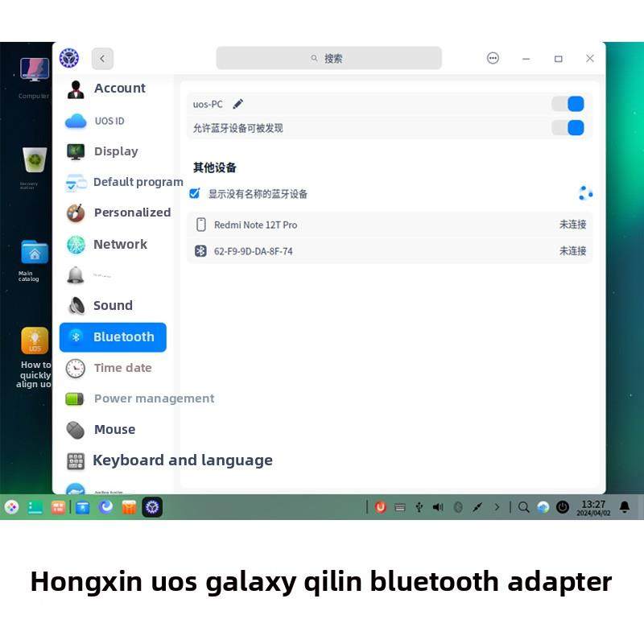This screenshot has width=644, height=644.
Task: Click 未连接 to connect Redmi Note 12T Pro
Action: coord(572,225)
